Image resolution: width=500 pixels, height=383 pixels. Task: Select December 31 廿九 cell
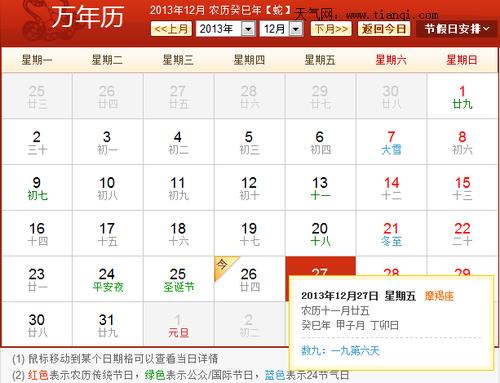click(108, 324)
